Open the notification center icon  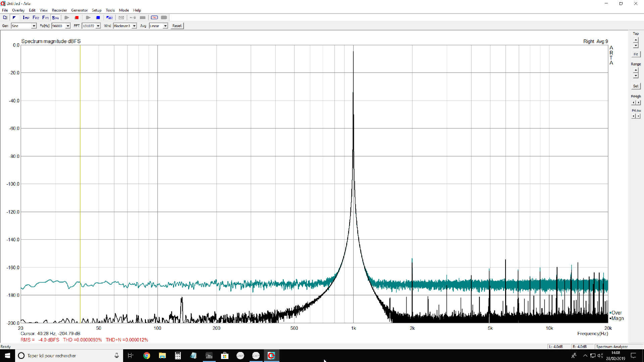(x=634, y=356)
